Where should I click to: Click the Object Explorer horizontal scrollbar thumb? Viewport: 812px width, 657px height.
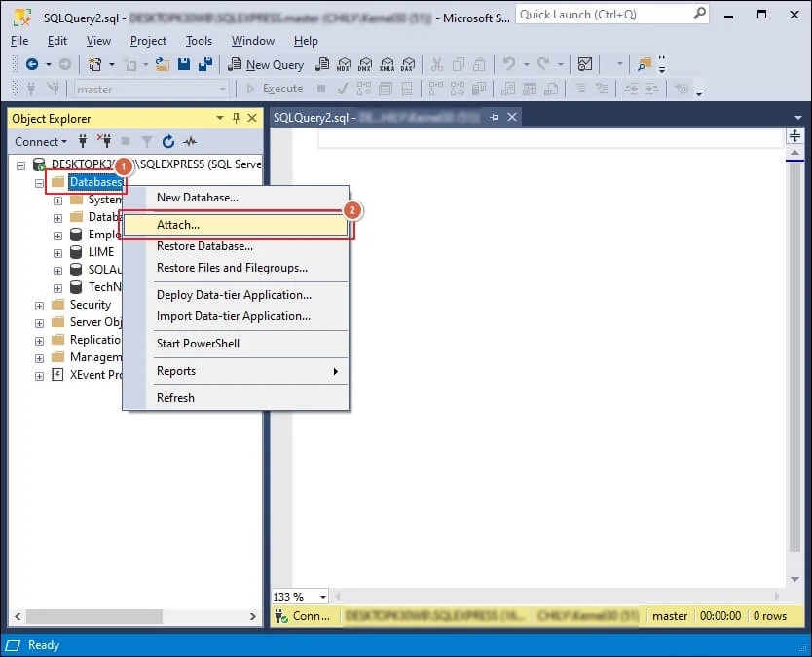[94, 616]
